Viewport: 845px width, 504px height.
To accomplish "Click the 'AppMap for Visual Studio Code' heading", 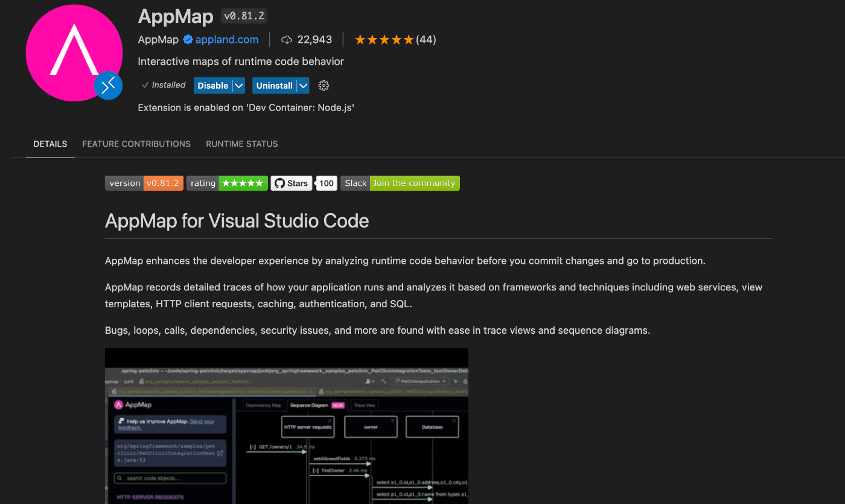I will click(x=237, y=220).
